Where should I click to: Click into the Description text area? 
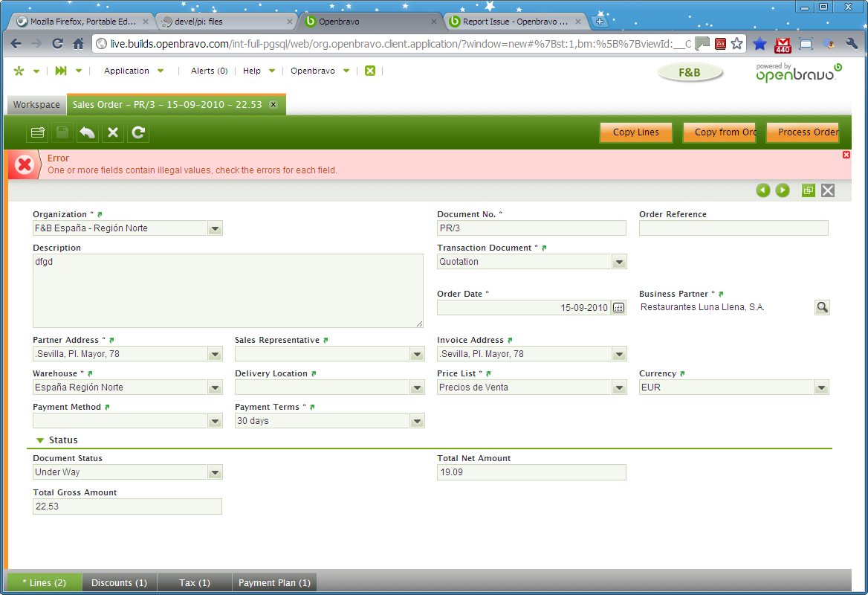(x=227, y=290)
